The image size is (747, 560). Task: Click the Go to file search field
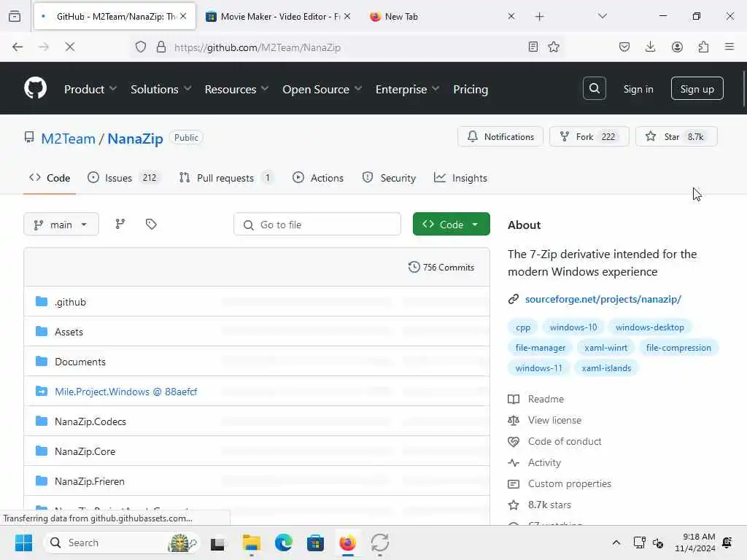(317, 225)
